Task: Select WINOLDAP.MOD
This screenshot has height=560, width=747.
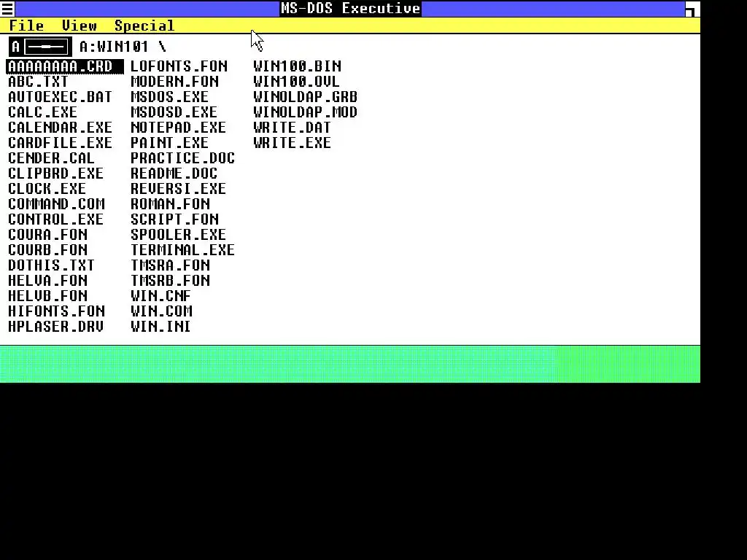Action: click(x=306, y=112)
